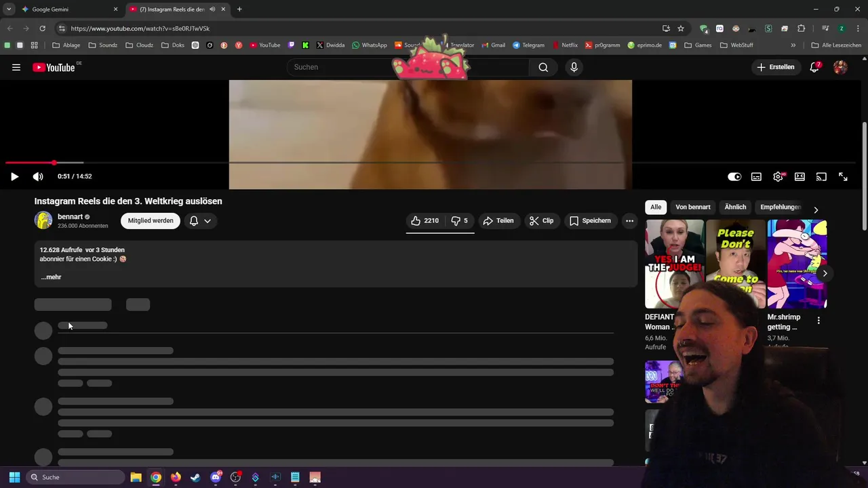This screenshot has width=868, height=488.
Task: Open Chrome extensions puzzle icon
Action: tap(801, 28)
